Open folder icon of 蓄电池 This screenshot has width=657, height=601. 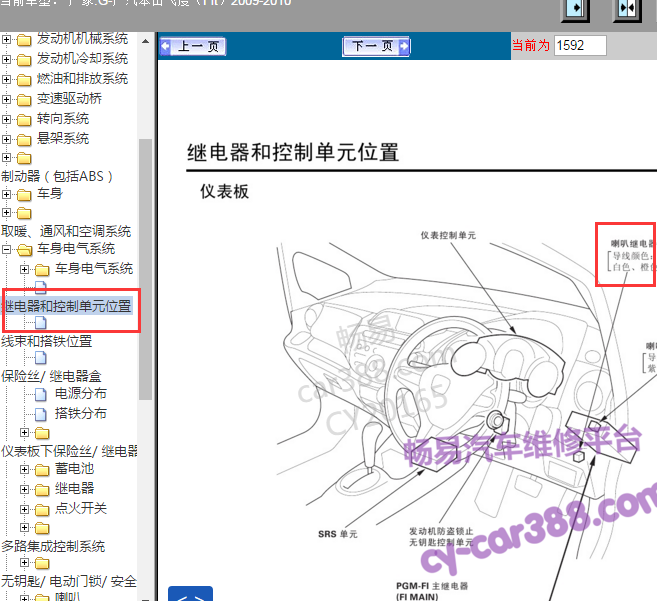coord(42,470)
